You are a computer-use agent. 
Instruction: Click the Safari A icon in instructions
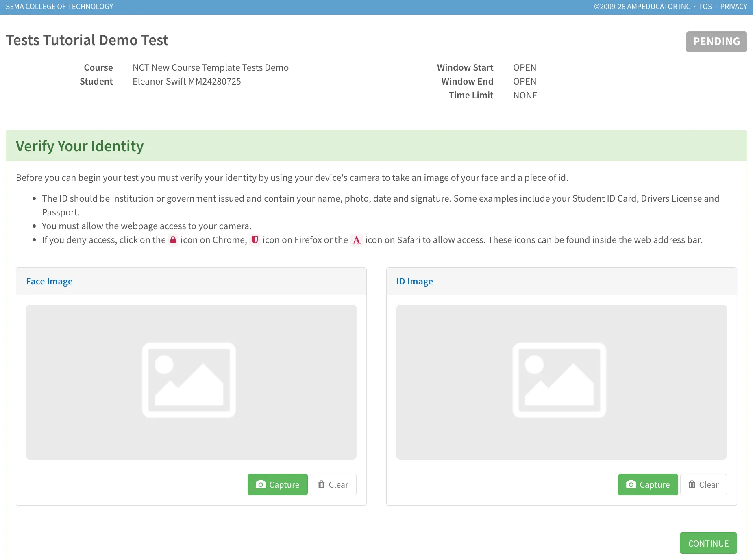point(357,240)
